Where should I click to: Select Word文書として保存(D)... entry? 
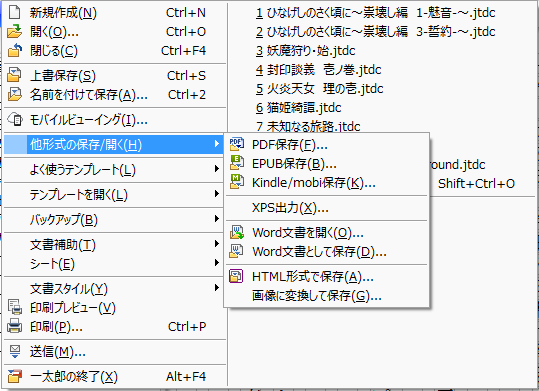coord(327,251)
